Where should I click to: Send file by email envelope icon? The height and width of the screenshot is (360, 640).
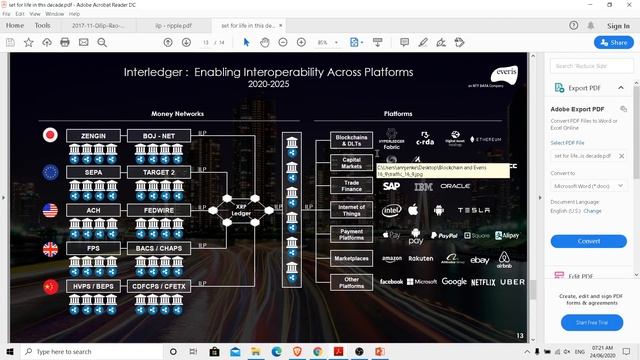pyautogui.click(x=84, y=42)
